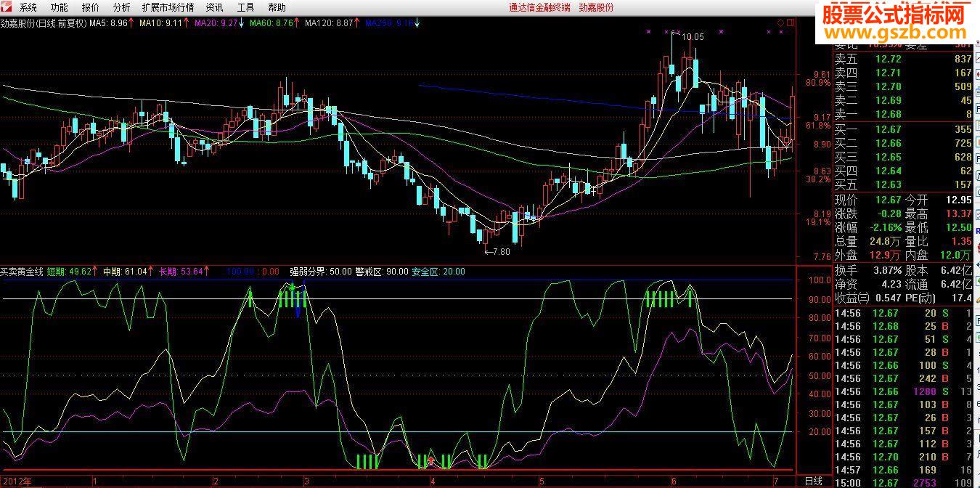Select the 买五 12.63 order row
This screenshot has height=488, width=980.
point(903,184)
